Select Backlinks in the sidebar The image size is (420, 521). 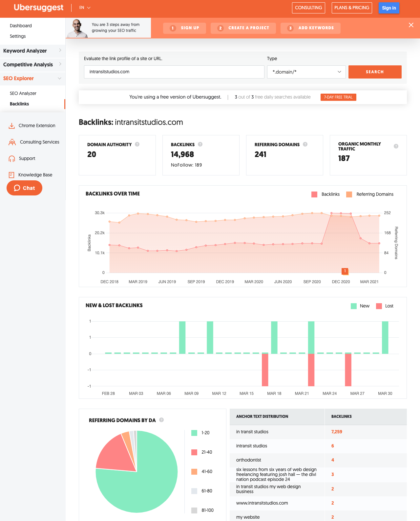coord(19,104)
